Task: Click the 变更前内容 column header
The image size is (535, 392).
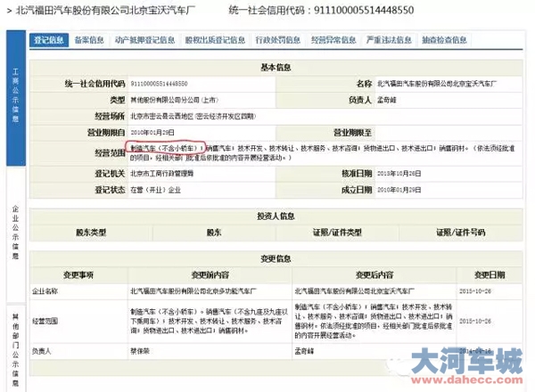Action: coord(210,274)
